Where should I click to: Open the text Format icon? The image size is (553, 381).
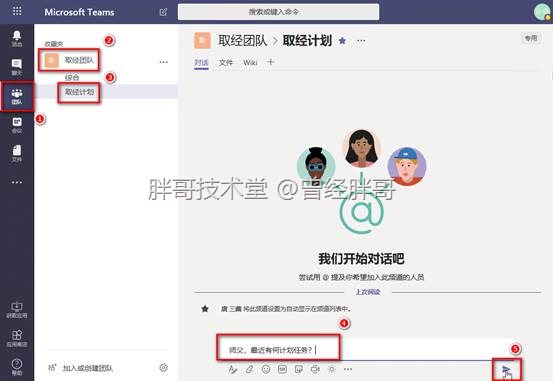tap(232, 369)
